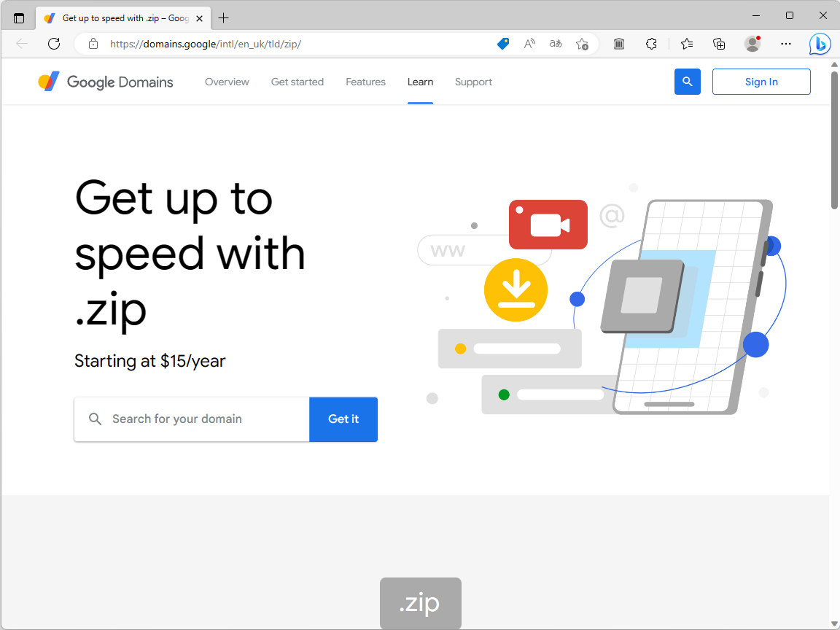Open browser Extensions puzzle icon
Screen dimensions: 840x630
point(651,44)
